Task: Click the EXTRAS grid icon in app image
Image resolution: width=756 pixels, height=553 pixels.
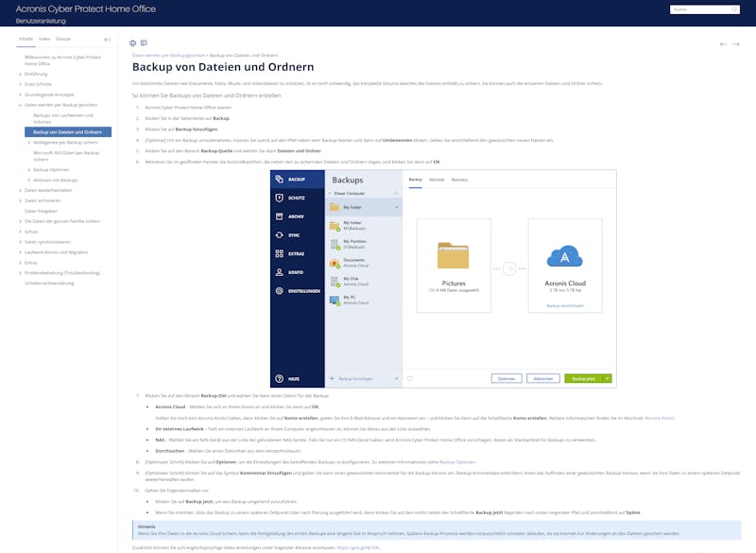Action: click(x=279, y=253)
